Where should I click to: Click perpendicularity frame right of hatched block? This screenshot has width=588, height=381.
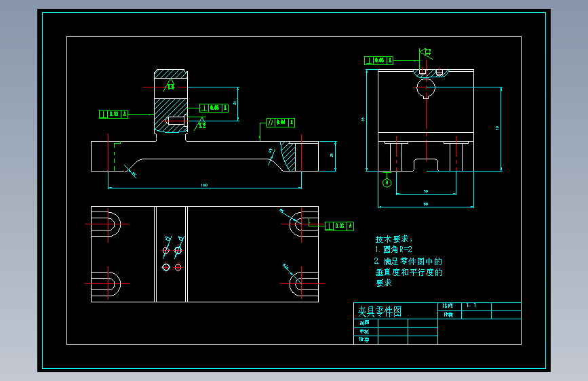(x=214, y=108)
